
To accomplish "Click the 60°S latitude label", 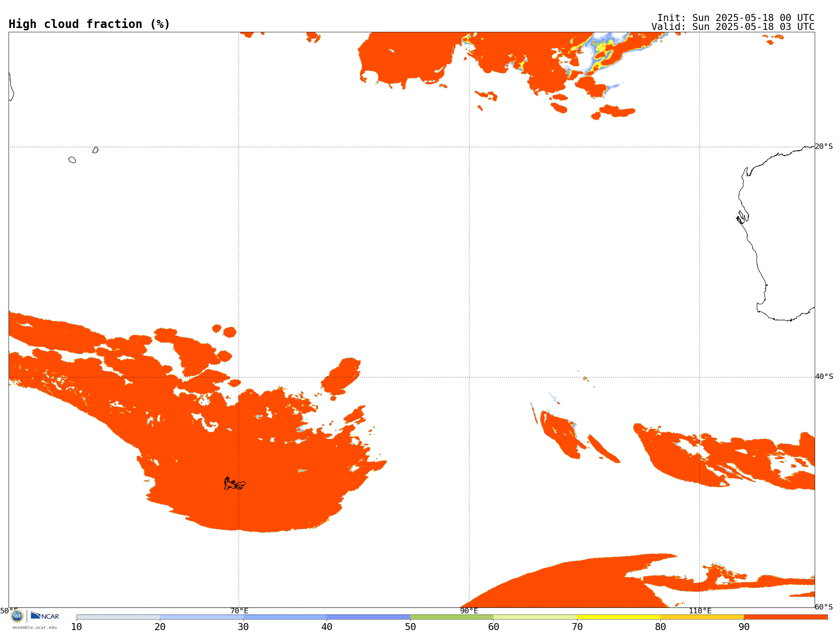I will click(x=824, y=607).
